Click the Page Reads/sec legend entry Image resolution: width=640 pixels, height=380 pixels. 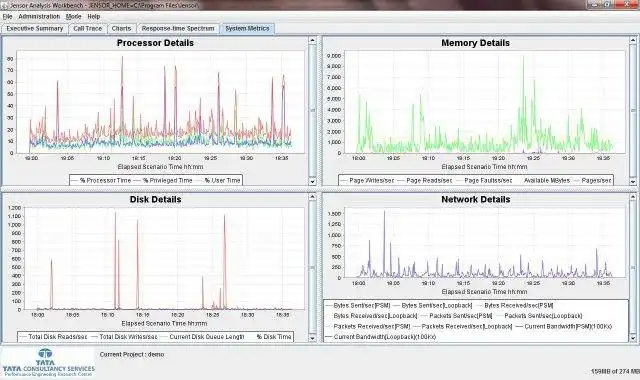(x=424, y=180)
